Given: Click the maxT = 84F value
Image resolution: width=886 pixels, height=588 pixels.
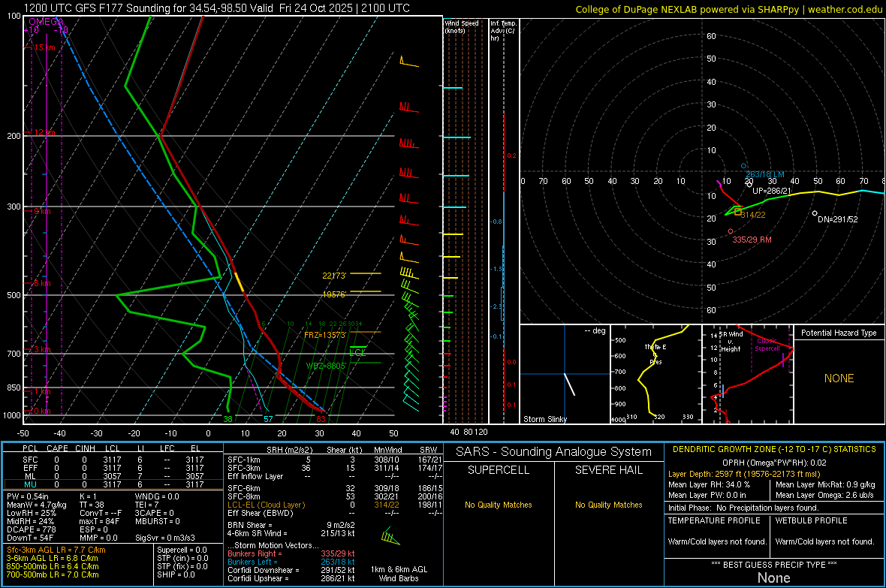Looking at the screenshot, I should [x=99, y=521].
